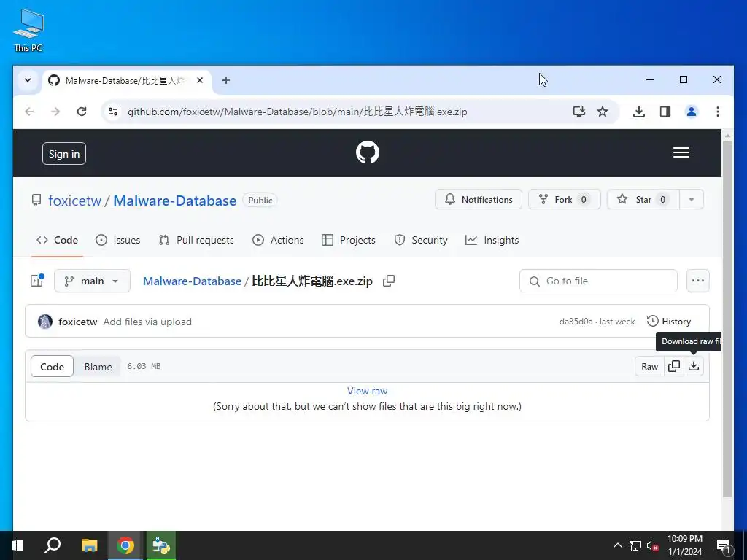This screenshot has height=560, width=747.
Task: Click the View raw link
Action: click(x=368, y=391)
